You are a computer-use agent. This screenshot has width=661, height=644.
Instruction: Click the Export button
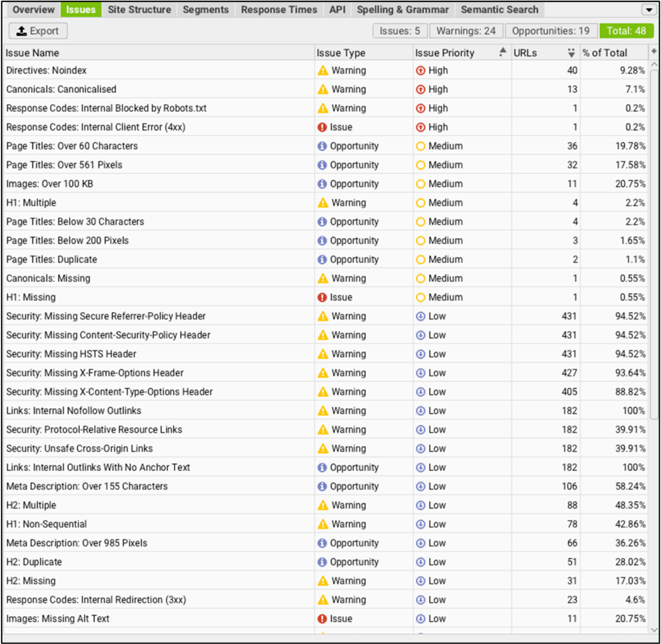tap(38, 31)
